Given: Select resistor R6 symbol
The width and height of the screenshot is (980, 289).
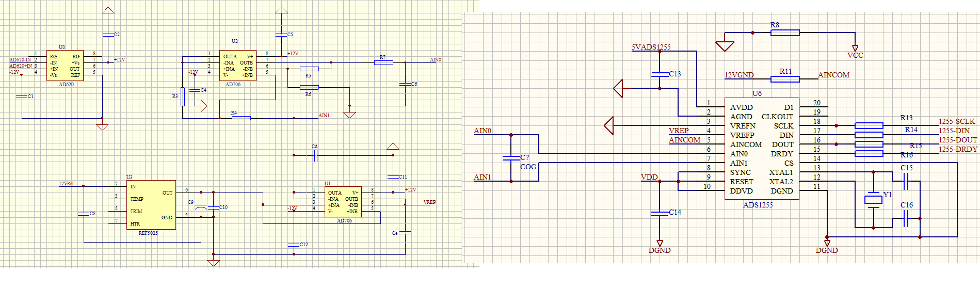Looking at the screenshot, I should pos(309,87).
